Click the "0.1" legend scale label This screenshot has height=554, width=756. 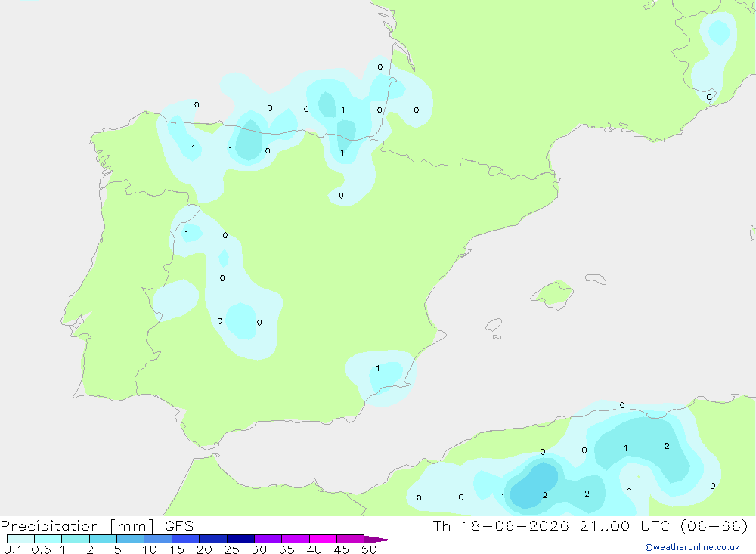point(13,549)
